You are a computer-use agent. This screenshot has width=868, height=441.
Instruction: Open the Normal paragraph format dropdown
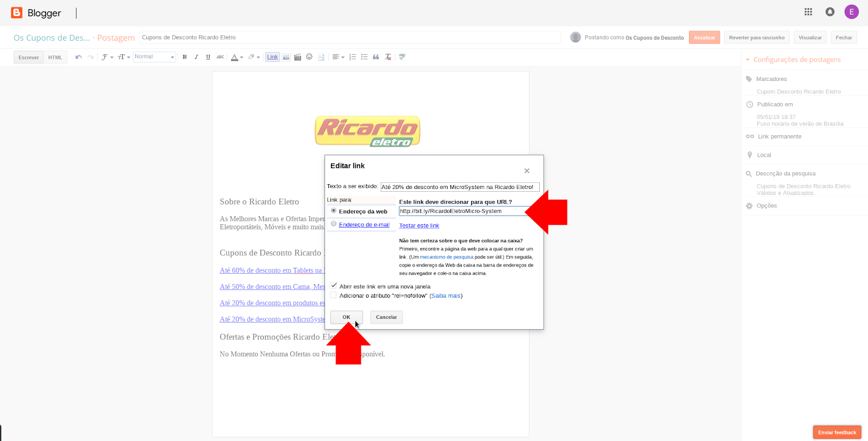point(154,57)
